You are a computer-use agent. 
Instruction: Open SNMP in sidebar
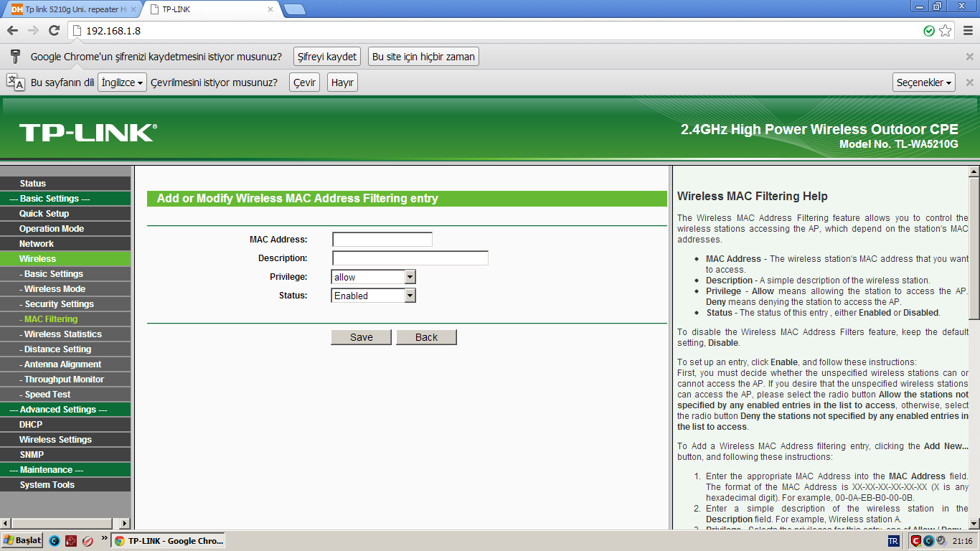coord(65,455)
